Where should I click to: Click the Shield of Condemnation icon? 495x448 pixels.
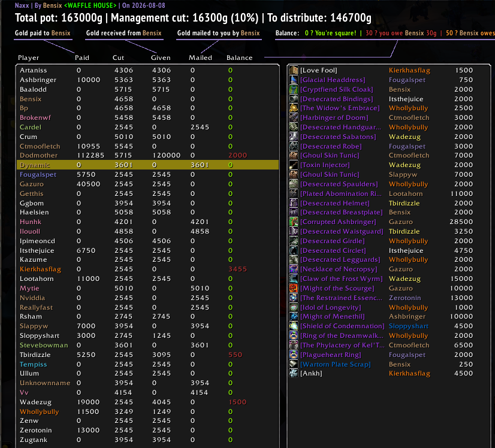click(x=294, y=326)
